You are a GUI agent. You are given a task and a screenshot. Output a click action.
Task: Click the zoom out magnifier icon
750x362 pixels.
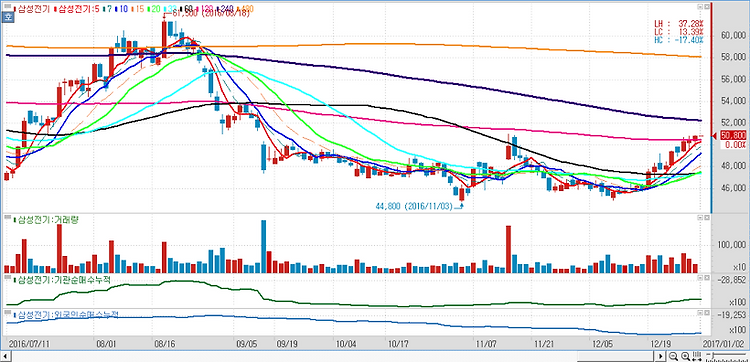click(x=673, y=356)
